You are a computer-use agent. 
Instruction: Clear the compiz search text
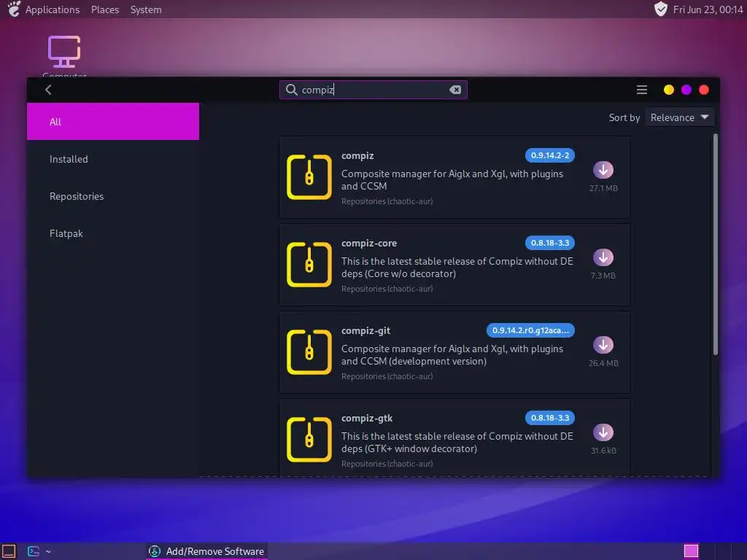click(455, 90)
